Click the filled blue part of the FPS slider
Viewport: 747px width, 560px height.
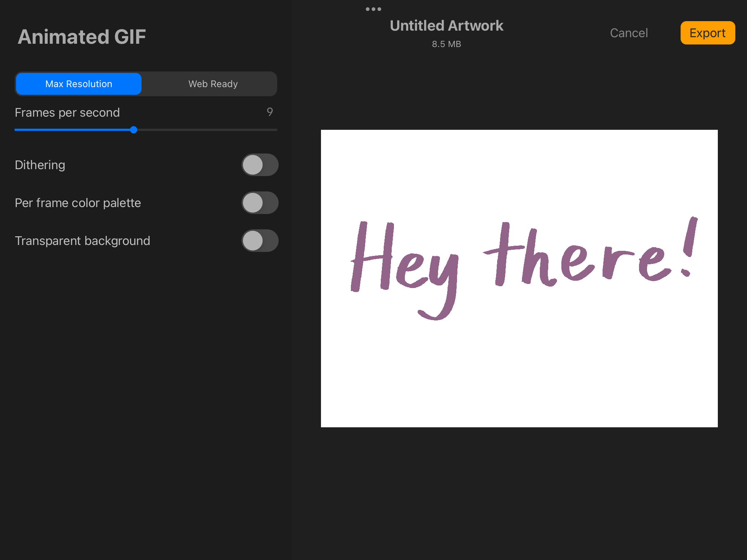coord(73,130)
